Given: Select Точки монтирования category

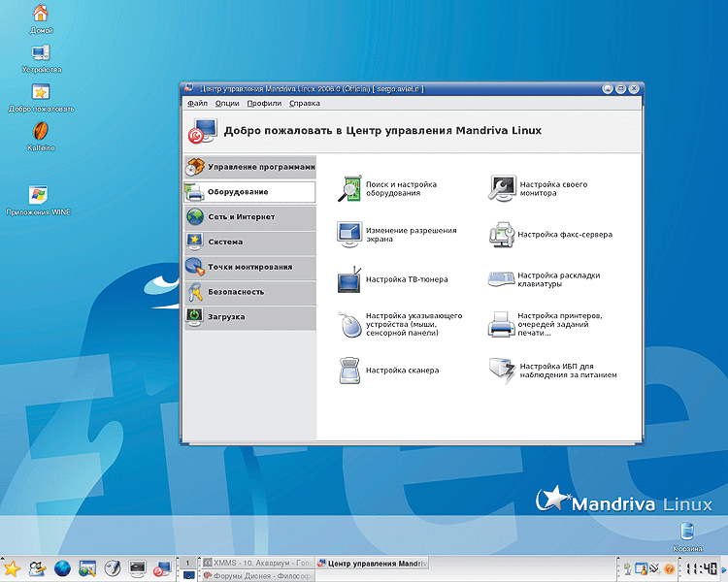Looking at the screenshot, I should pyautogui.click(x=250, y=268).
